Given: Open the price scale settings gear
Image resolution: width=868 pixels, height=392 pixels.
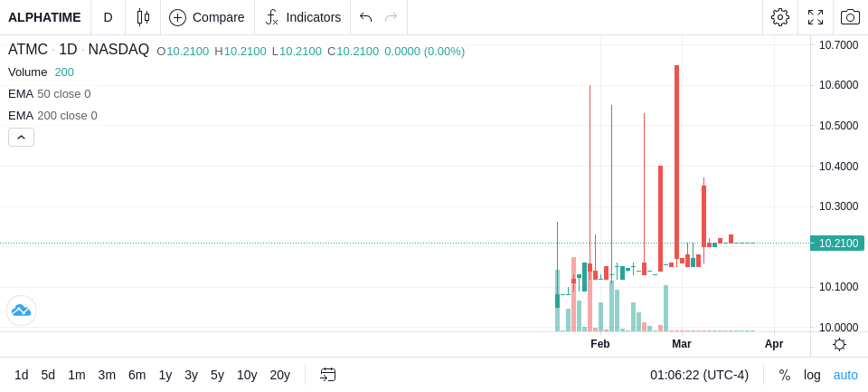Looking at the screenshot, I should pyautogui.click(x=839, y=345).
